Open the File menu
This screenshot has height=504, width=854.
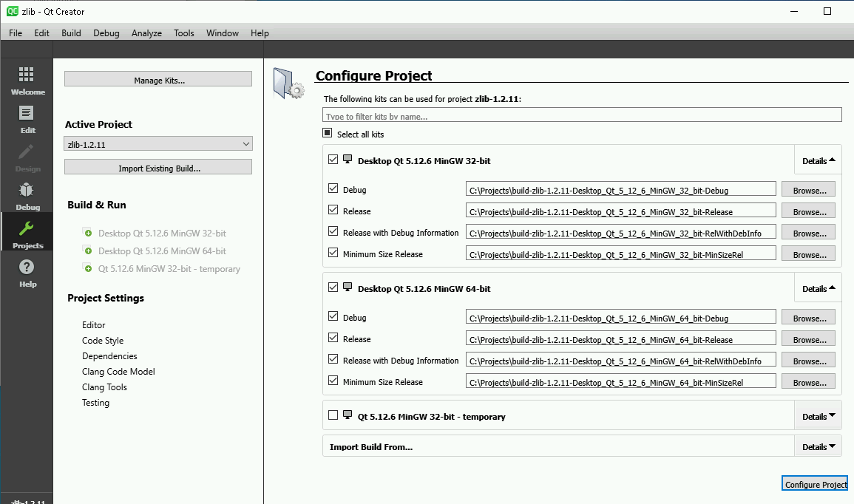point(16,33)
